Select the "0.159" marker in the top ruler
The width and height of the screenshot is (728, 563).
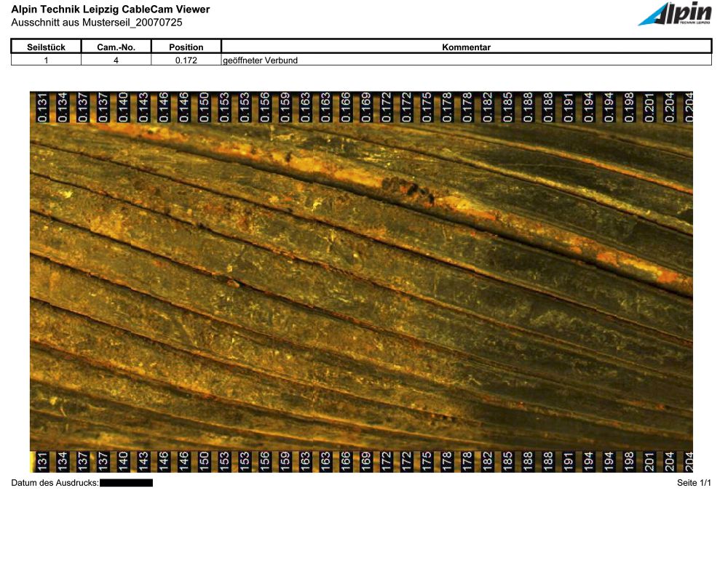tap(285, 107)
